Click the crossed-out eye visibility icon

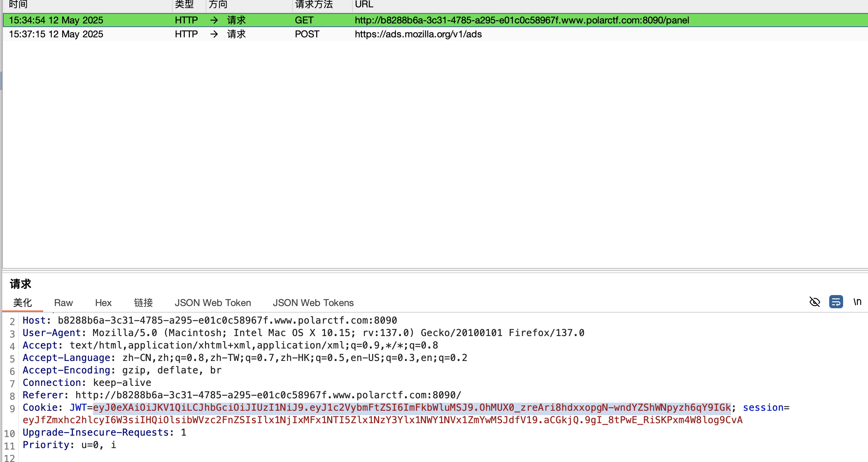[x=815, y=302]
